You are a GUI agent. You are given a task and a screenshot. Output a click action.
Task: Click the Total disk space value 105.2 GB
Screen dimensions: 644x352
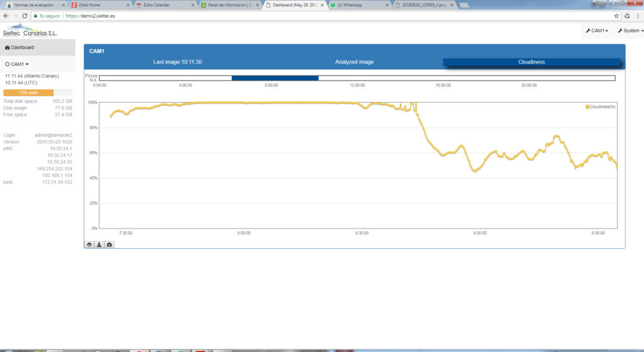[x=62, y=101]
